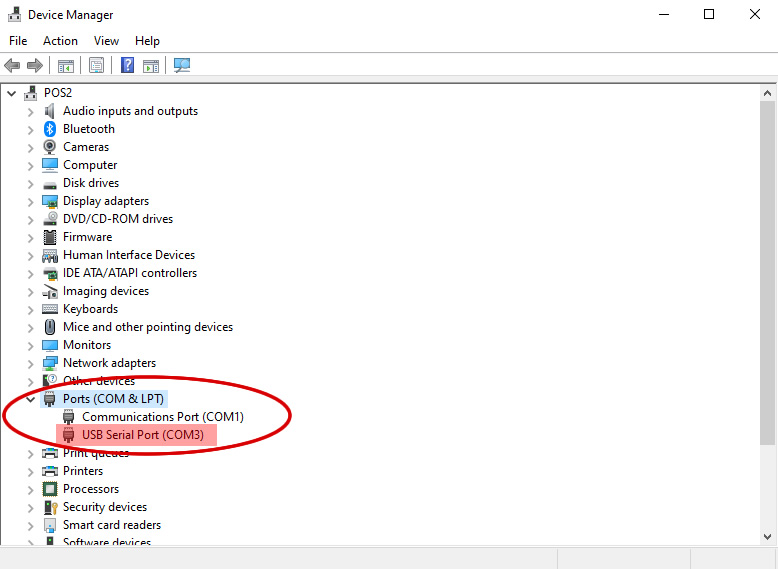Open the View menu
The height and width of the screenshot is (569, 778).
tap(106, 41)
